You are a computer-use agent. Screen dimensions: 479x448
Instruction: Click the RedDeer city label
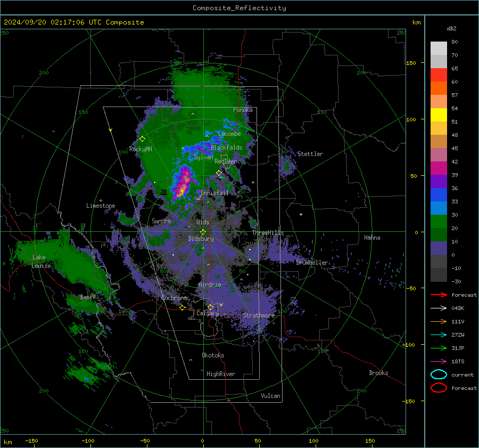tap(226, 161)
